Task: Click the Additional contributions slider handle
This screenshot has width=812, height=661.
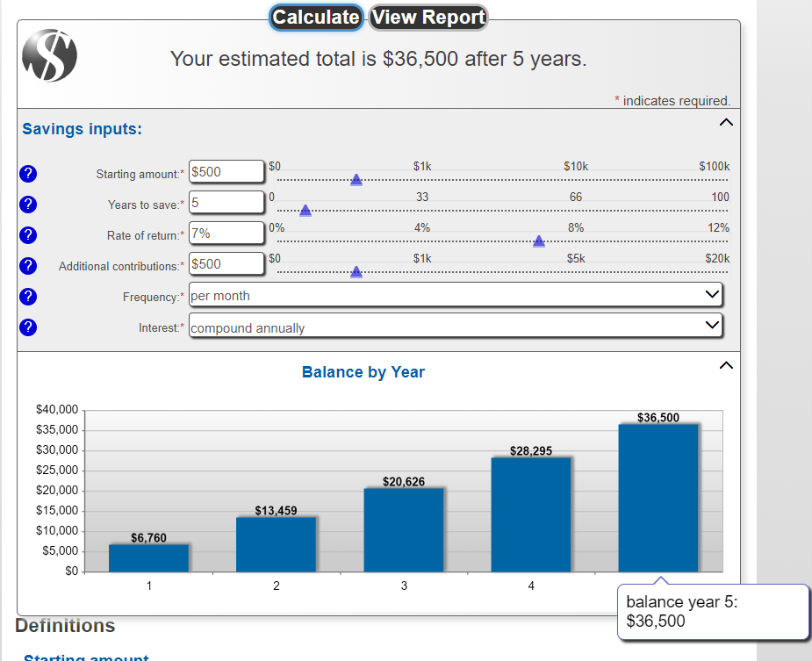Action: click(x=356, y=272)
